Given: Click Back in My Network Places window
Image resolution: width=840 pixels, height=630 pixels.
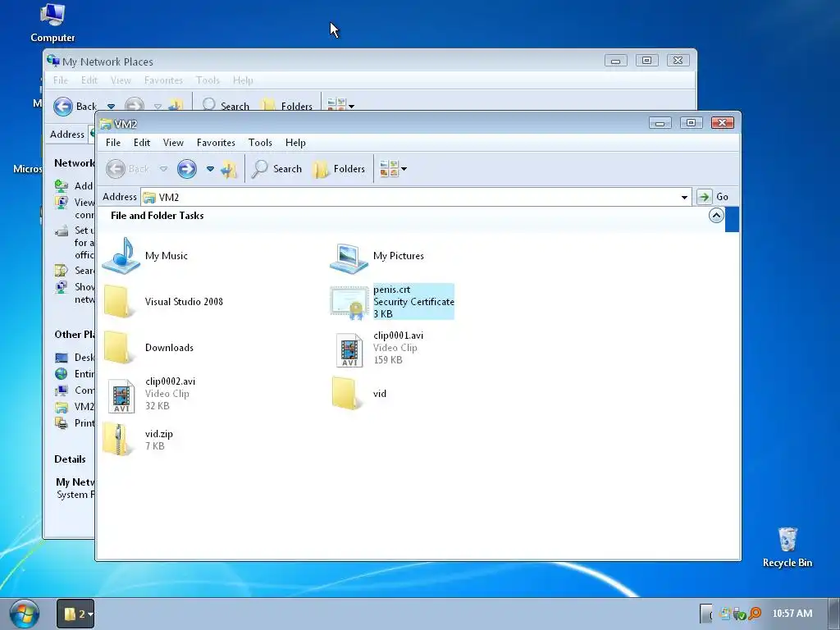Looking at the screenshot, I should coord(75,106).
